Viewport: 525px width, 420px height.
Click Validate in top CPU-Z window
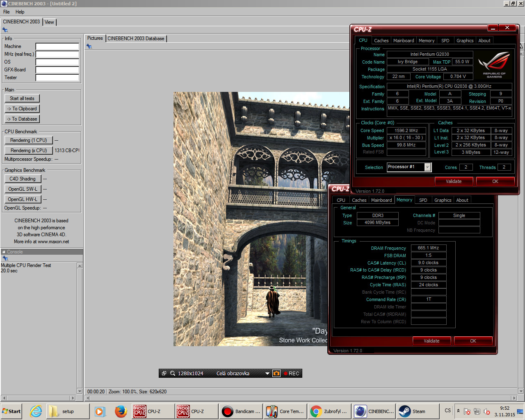pyautogui.click(x=454, y=181)
